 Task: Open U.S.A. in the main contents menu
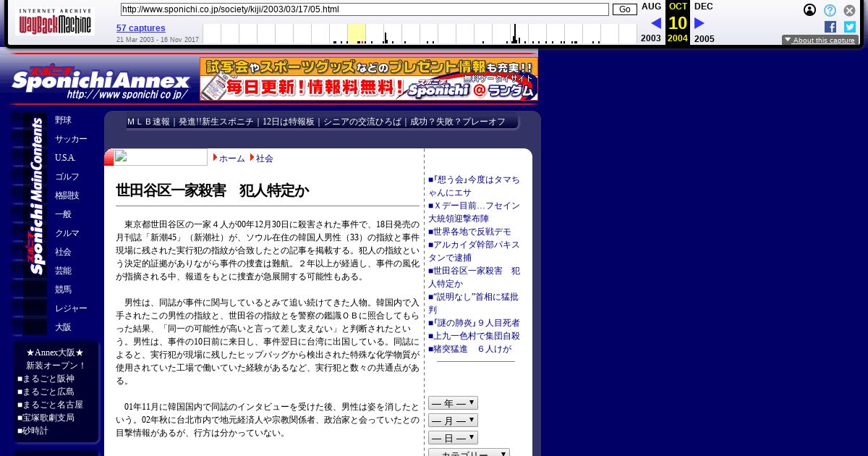coord(65,158)
